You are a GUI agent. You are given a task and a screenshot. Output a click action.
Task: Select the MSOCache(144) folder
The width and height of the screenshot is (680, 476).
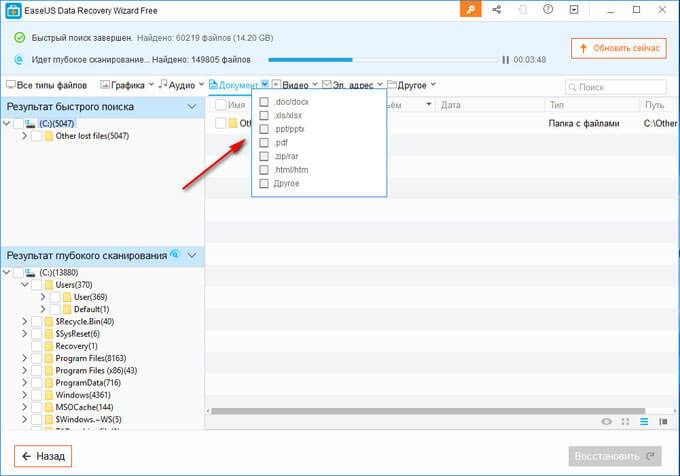pos(84,407)
